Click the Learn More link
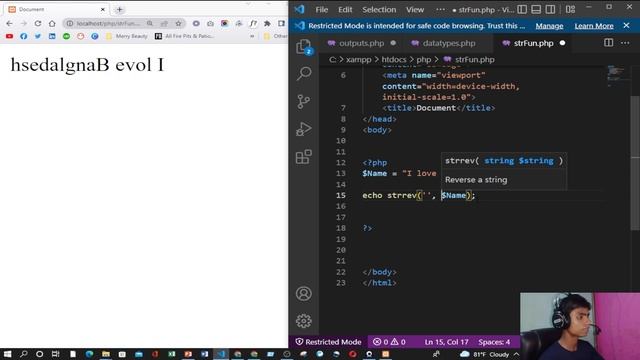 [594, 26]
